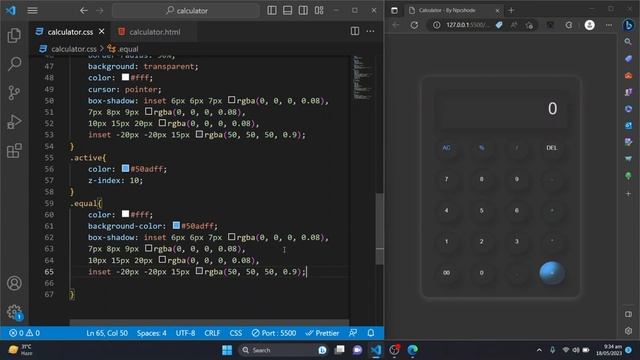Toggle the secondary side bar layout icon
Screen dimensions: 640x360
303,11
